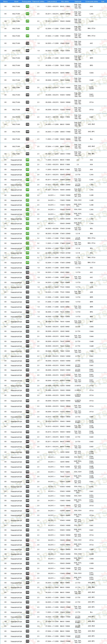The width and height of the screenshot is (107, 644).
Task: Click ON icon in Transporter row with only CAAE
Action: tap(27, 417)
